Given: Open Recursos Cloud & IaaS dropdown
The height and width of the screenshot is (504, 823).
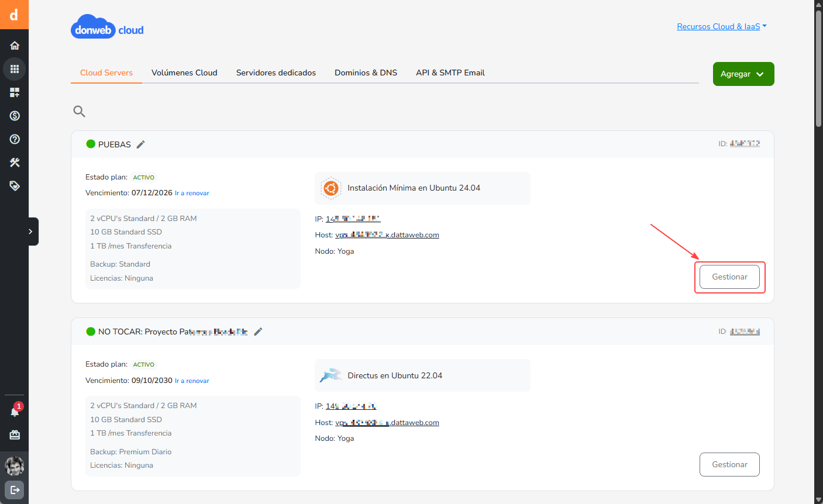Looking at the screenshot, I should (722, 26).
